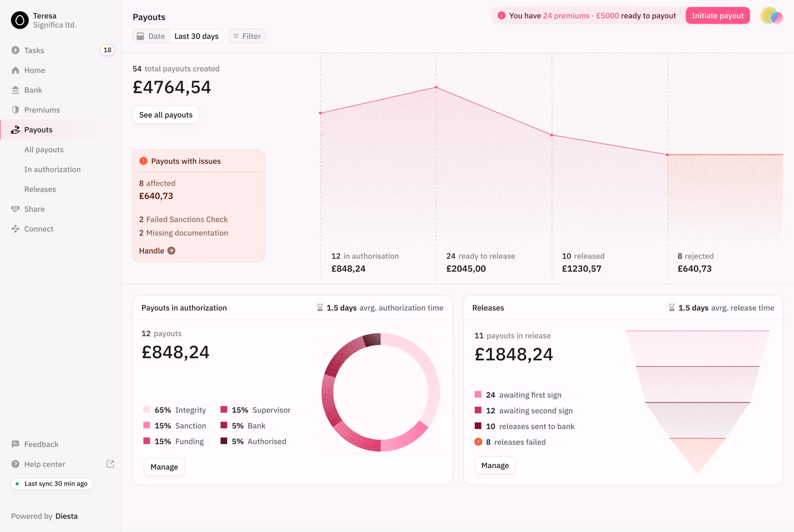Click the Significa company logo

pos(20,20)
